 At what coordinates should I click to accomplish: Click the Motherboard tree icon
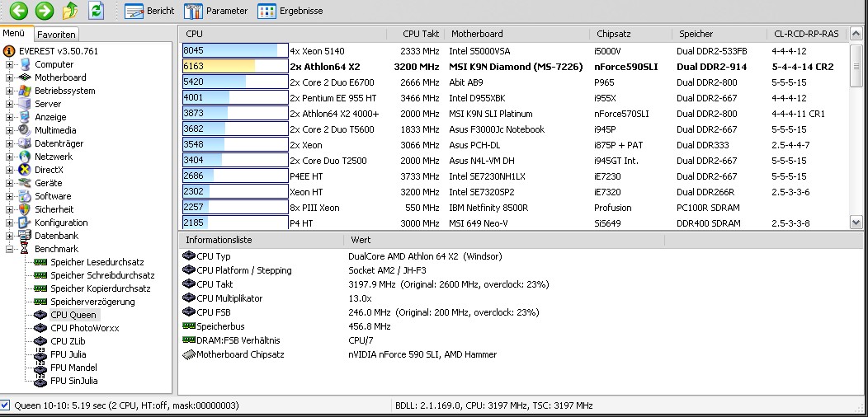(25, 77)
